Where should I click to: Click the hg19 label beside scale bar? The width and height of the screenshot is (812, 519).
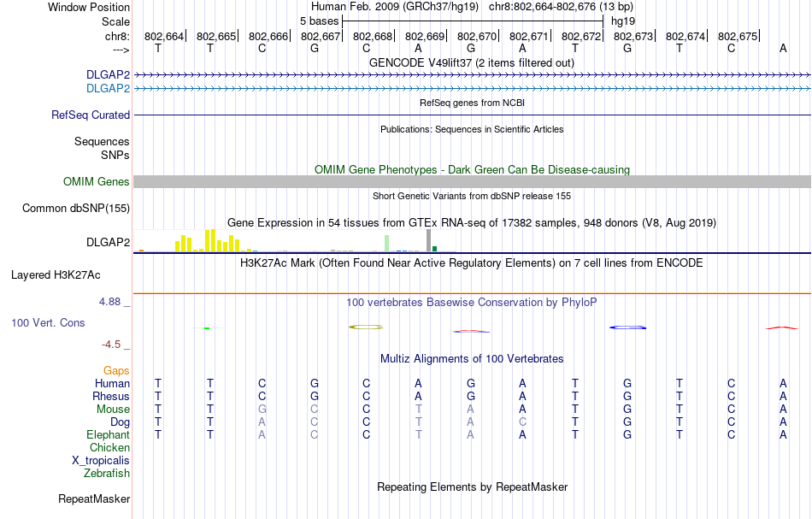[622, 21]
